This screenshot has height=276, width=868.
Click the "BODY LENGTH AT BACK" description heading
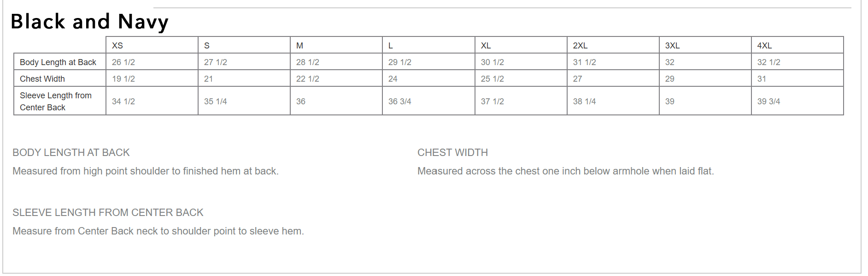71,153
